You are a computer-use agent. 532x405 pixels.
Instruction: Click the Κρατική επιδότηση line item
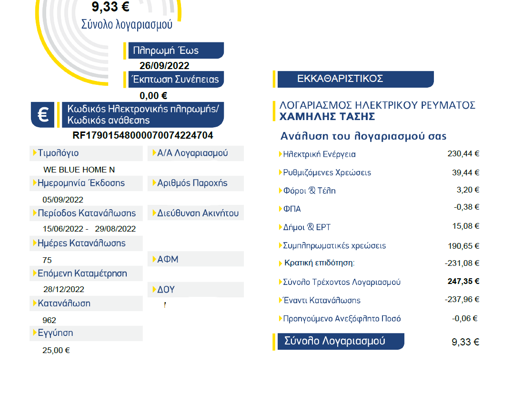click(x=319, y=263)
